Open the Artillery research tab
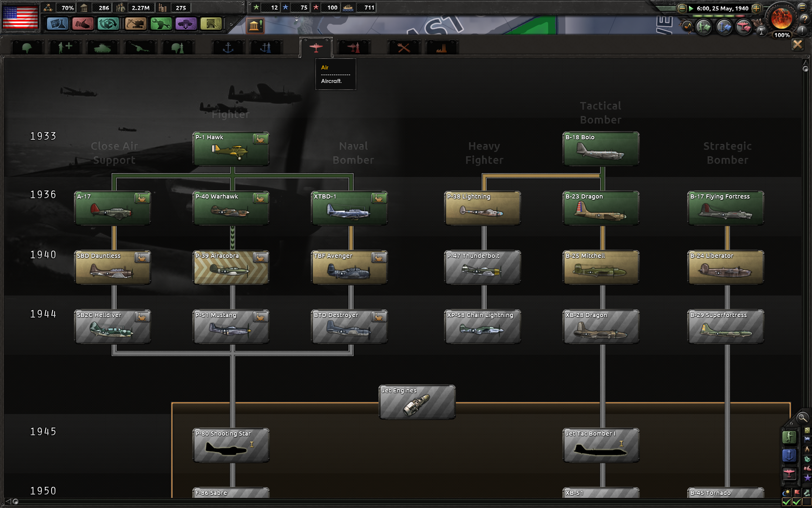 tap(140, 47)
